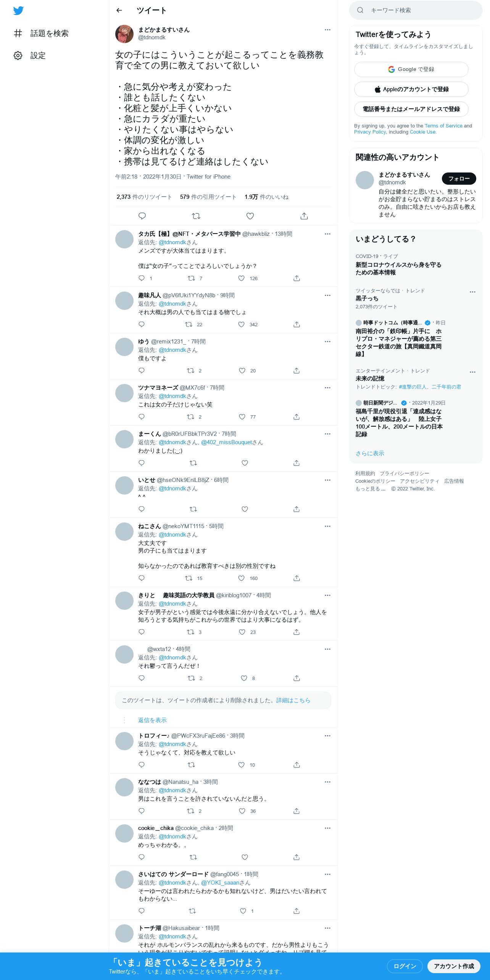Screen dimensions: 490x980
Task: Follow まどかまるすいさん with フォロー button
Action: [x=459, y=179]
